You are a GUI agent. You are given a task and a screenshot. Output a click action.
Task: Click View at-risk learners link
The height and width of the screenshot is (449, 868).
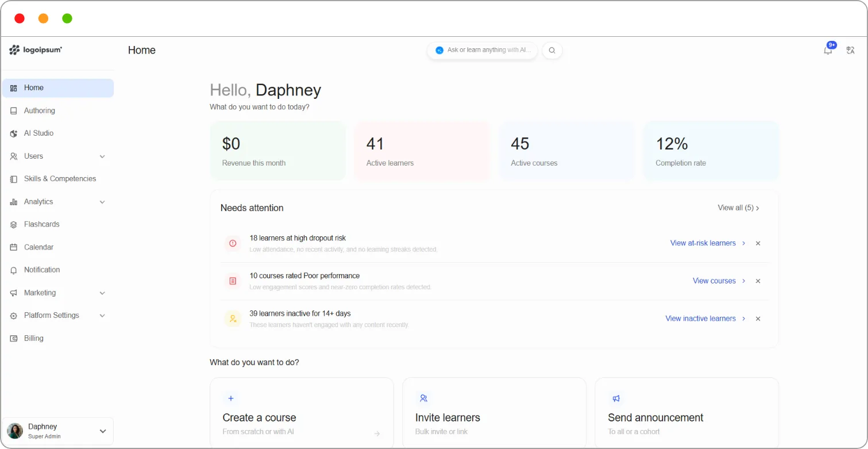(x=708, y=243)
